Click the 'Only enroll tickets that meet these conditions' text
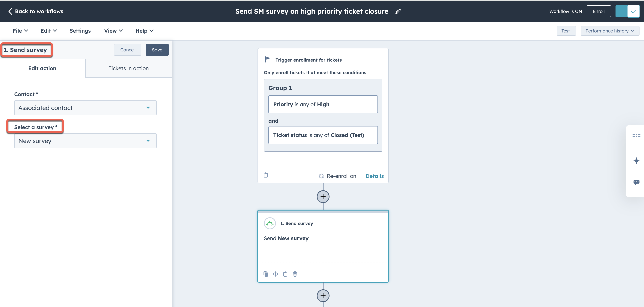644x307 pixels. point(315,73)
